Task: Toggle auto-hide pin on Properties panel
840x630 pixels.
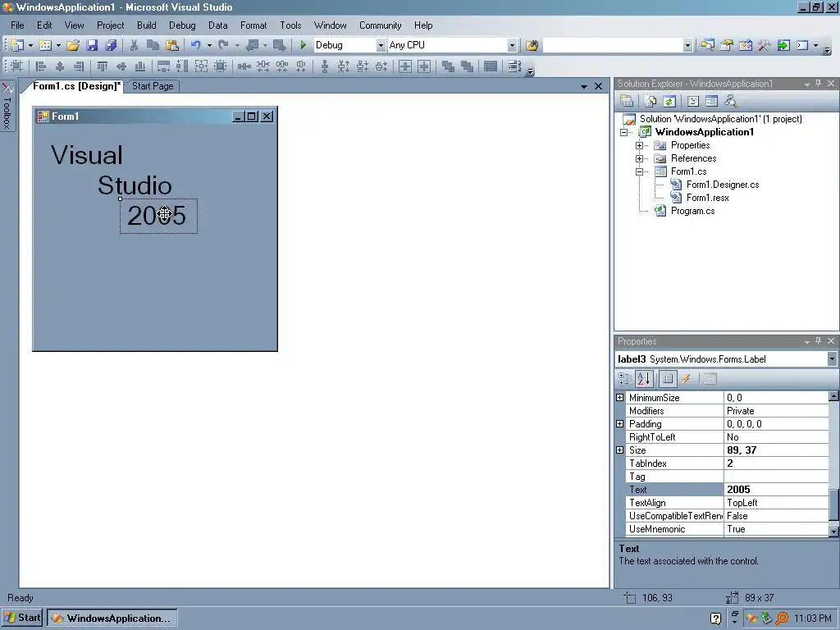Action: (x=818, y=341)
